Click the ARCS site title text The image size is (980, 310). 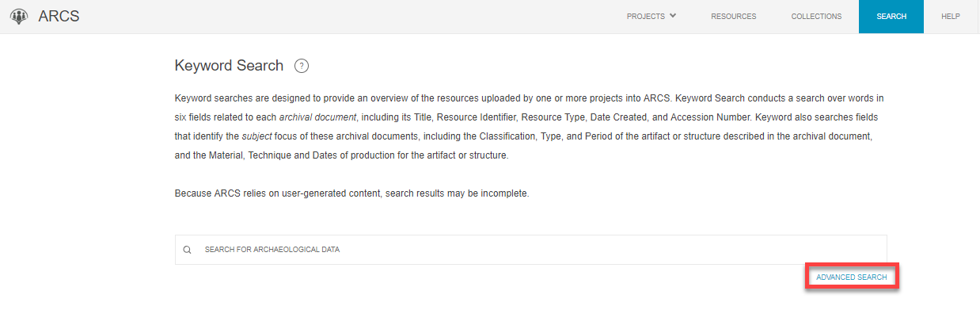(x=59, y=17)
